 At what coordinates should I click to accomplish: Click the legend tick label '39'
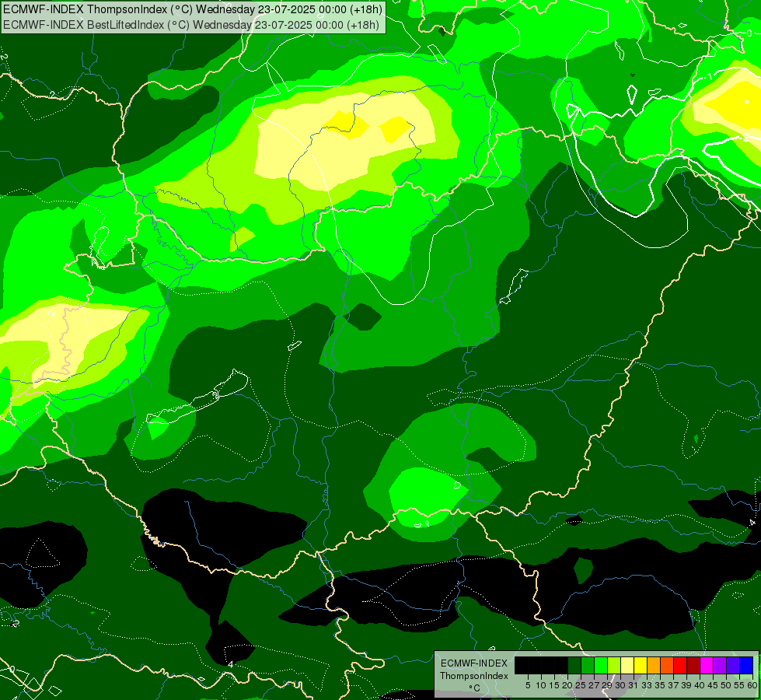coord(686,685)
